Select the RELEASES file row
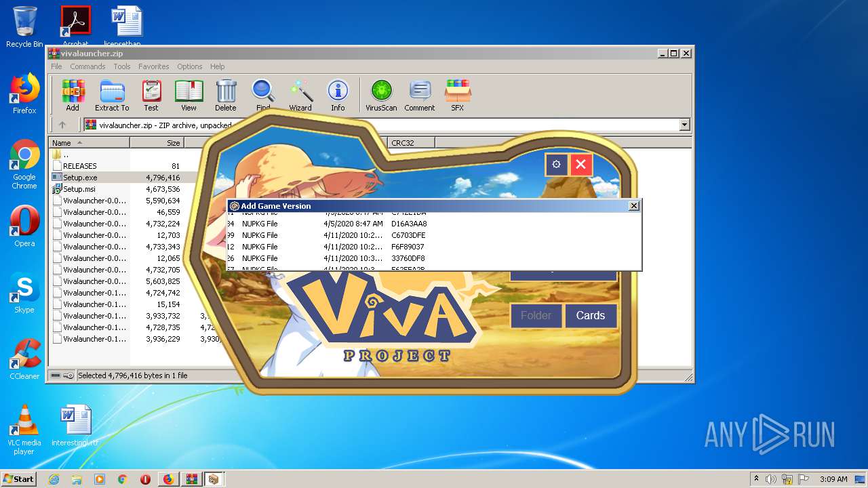Image resolution: width=868 pixels, height=488 pixels. pos(80,166)
